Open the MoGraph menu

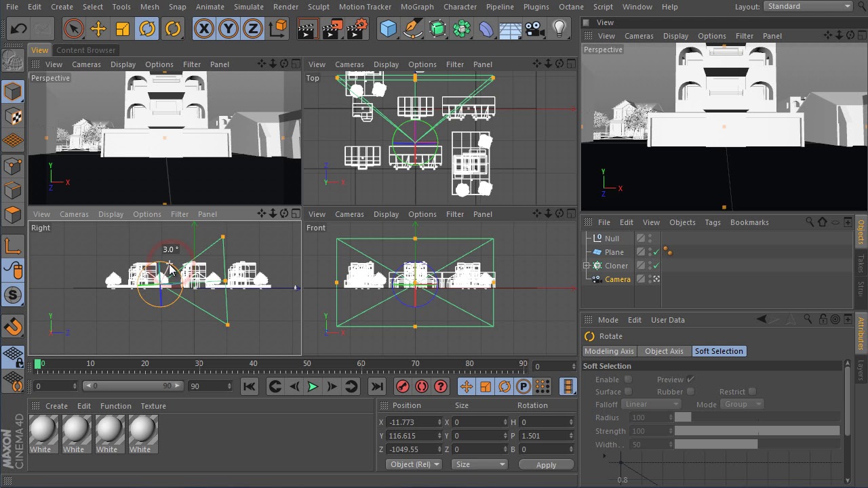point(417,7)
